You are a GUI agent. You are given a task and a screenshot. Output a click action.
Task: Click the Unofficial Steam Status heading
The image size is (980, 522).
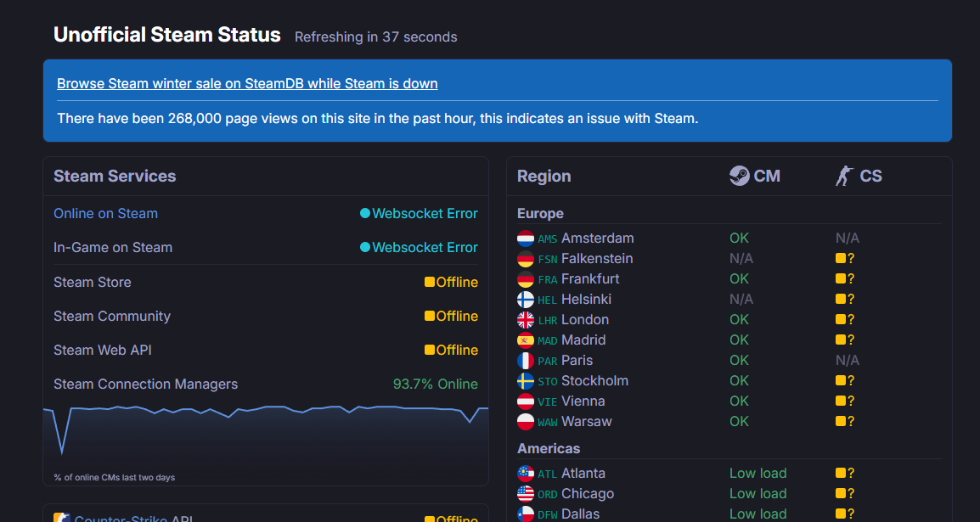coord(166,35)
